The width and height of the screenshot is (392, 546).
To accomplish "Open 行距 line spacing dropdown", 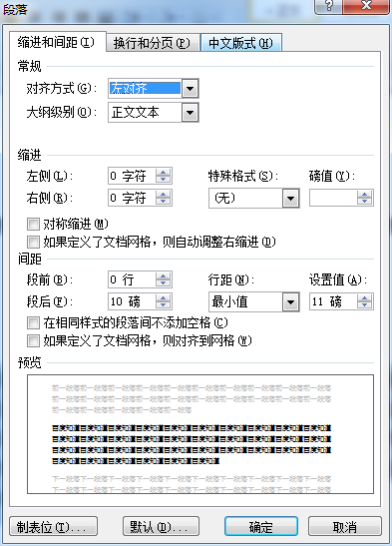I will click(x=291, y=301).
